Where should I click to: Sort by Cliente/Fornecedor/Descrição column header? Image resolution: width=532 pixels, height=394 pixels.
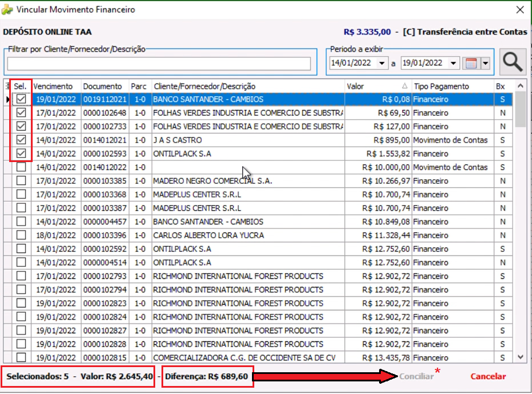point(248,86)
